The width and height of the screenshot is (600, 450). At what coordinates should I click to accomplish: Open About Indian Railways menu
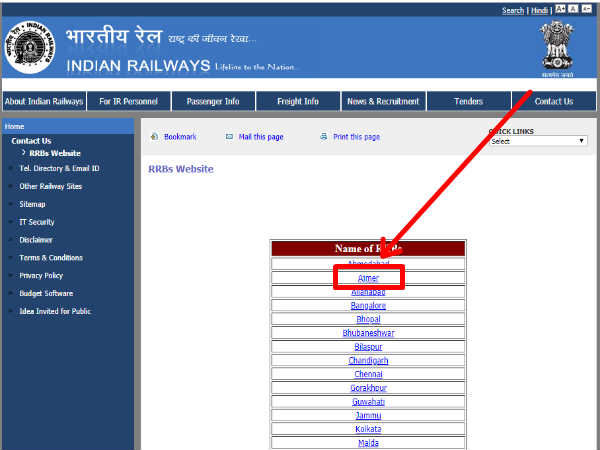click(x=44, y=101)
